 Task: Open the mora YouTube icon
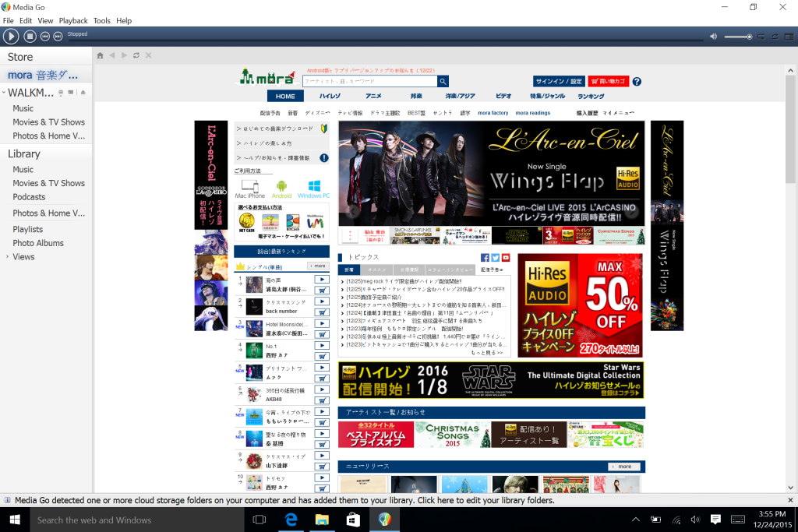pos(506,258)
